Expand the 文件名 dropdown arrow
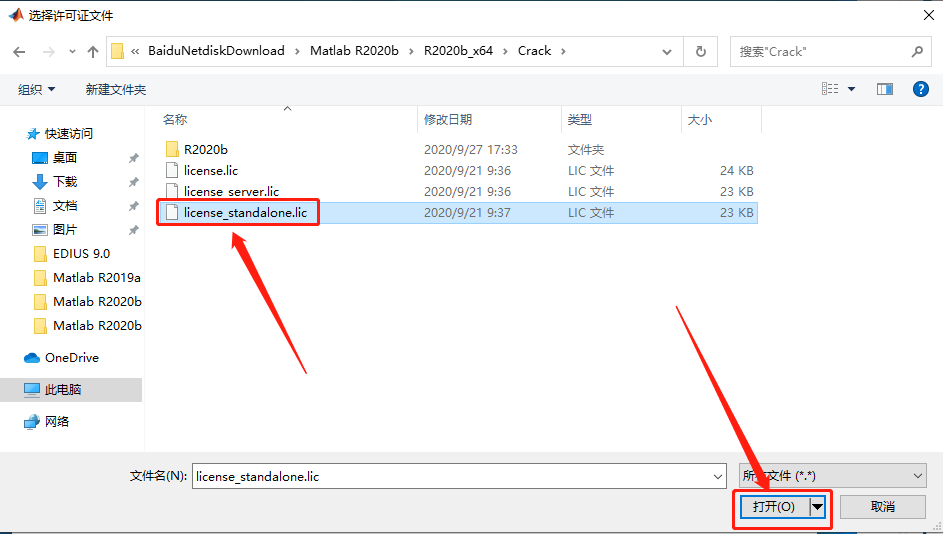The width and height of the screenshot is (943, 534). click(x=718, y=476)
